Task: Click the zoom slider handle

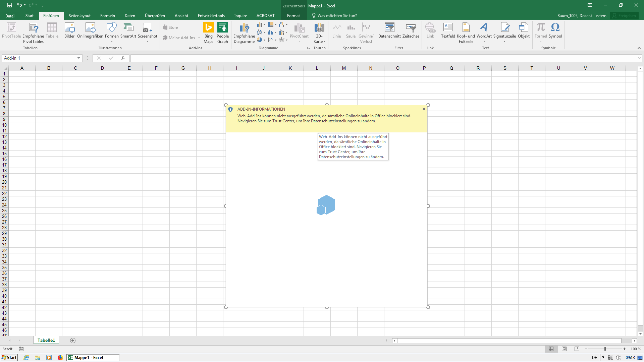Action: tap(605, 349)
